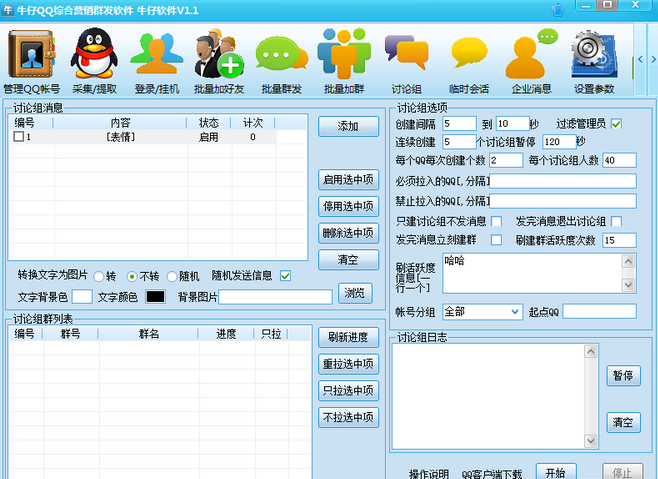Select the 转 radio button

coord(99,276)
